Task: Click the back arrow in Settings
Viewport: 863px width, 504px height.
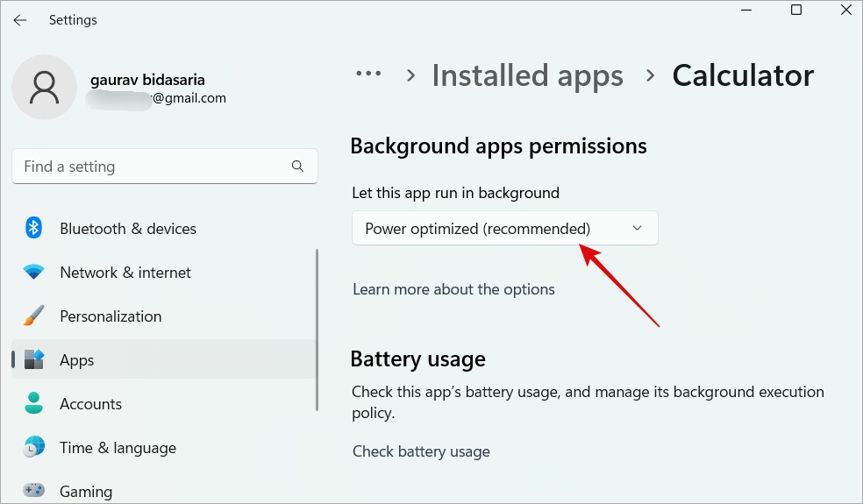Action: click(20, 20)
